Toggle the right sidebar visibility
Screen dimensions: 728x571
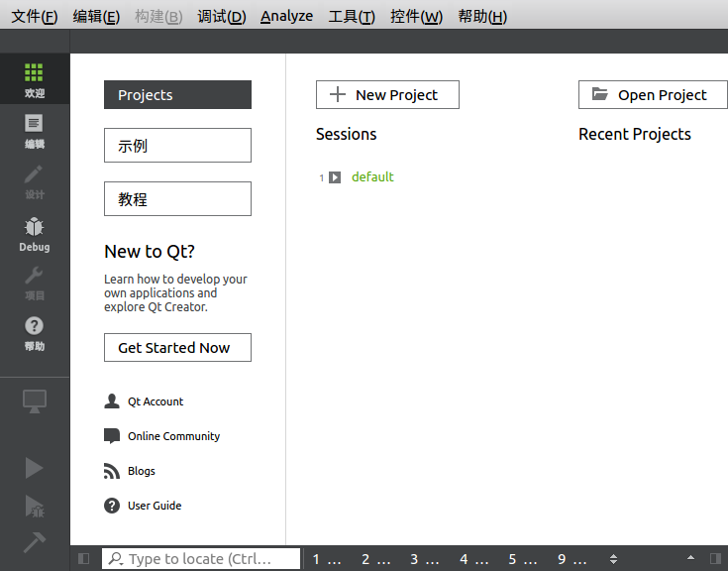click(715, 558)
